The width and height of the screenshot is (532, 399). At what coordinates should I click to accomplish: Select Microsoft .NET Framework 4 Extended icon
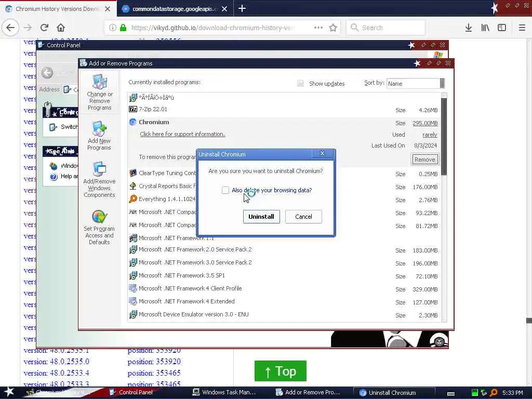click(x=133, y=301)
